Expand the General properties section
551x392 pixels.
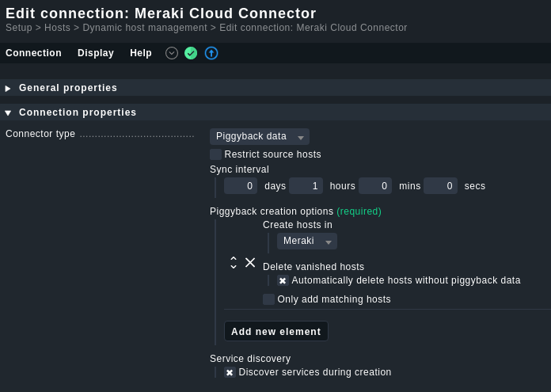pyautogui.click(x=68, y=88)
